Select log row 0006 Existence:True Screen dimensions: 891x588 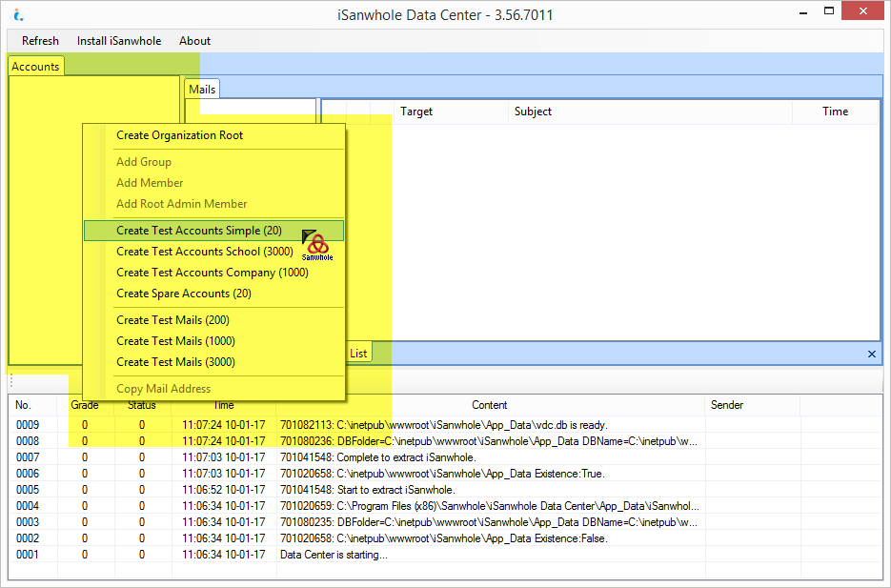pyautogui.click(x=445, y=474)
